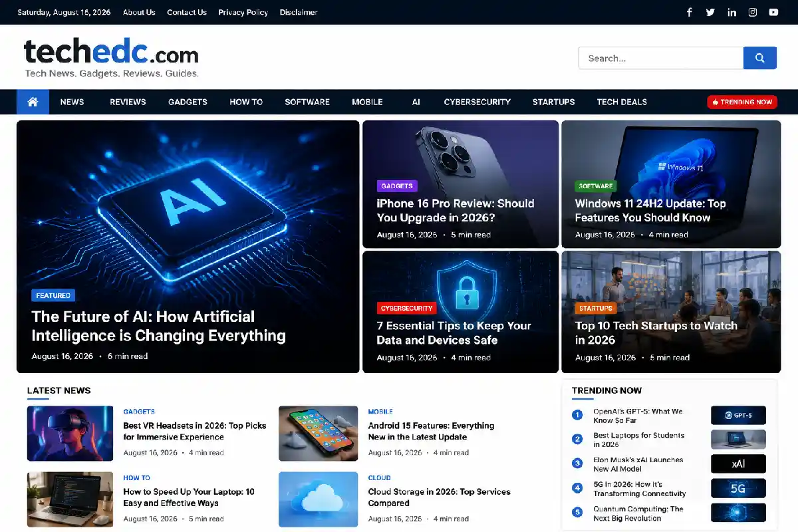Open the News menu item
Viewport: 798px width, 532px height.
[72, 102]
